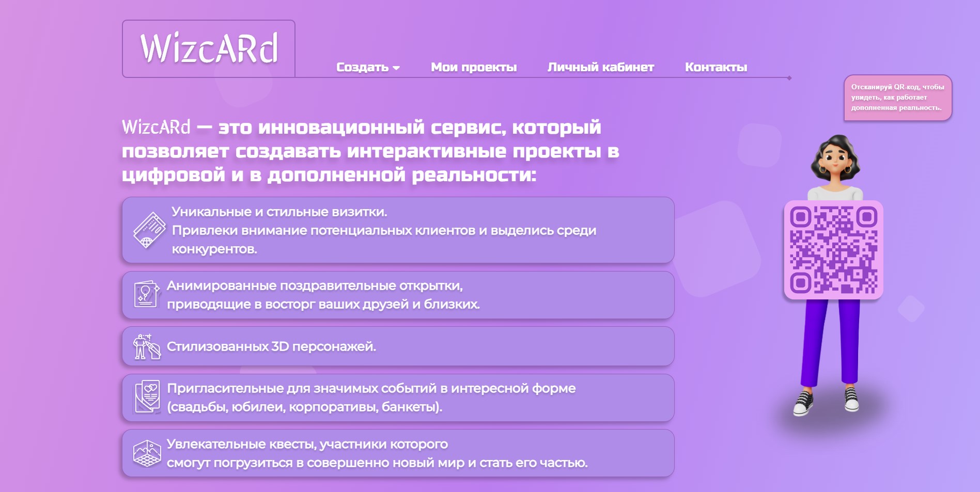Viewport: 980px width, 492px height.
Task: Select the unique stylish business cards panel
Action: point(398,230)
